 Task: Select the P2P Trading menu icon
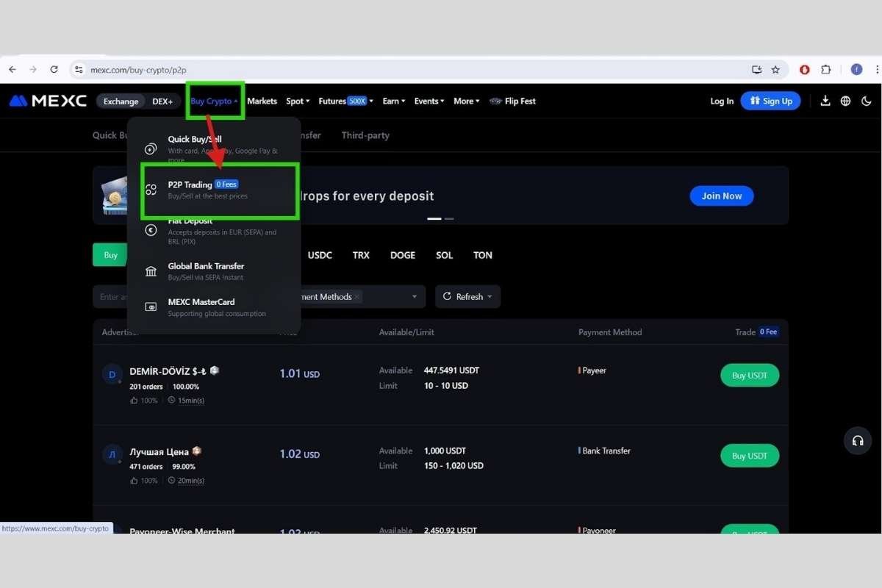(150, 190)
